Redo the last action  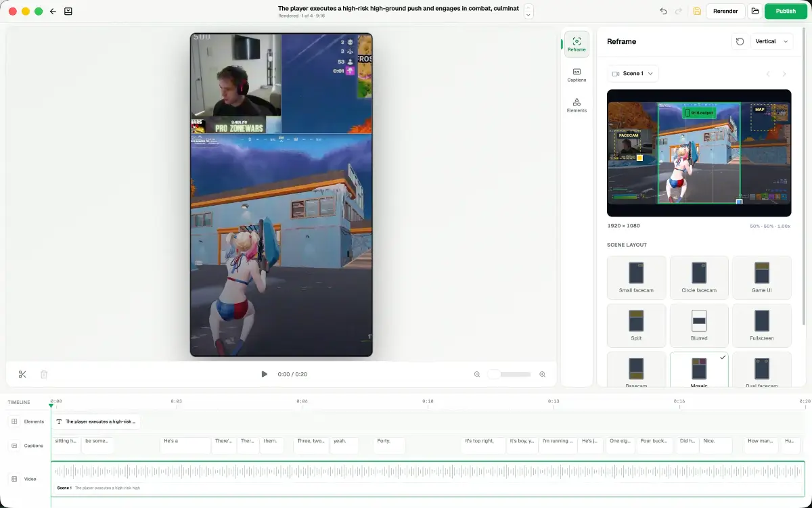click(x=679, y=11)
